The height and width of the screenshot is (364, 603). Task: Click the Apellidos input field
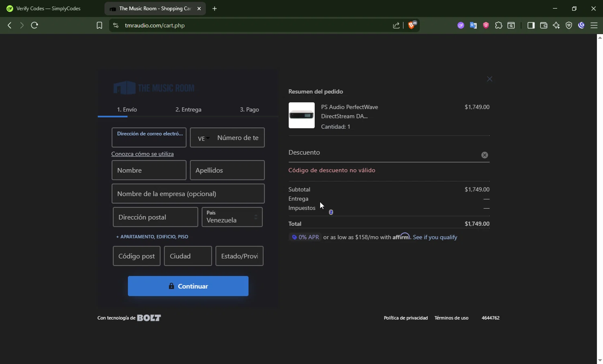coord(227,170)
